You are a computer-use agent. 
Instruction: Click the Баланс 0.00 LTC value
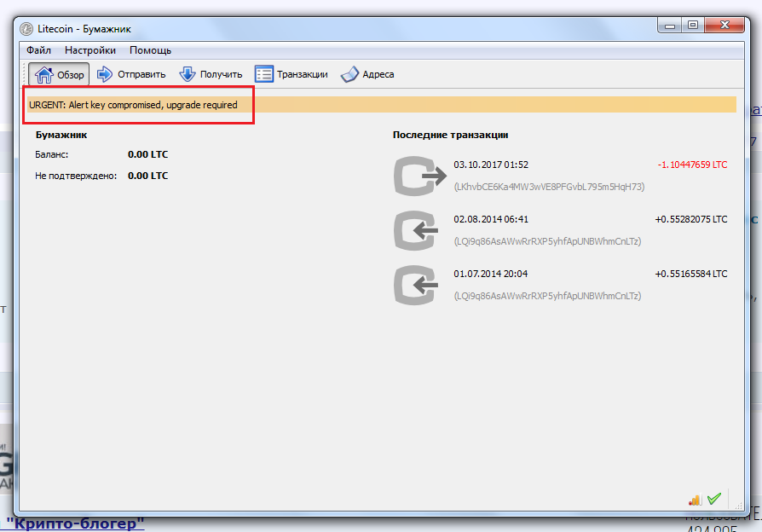147,154
